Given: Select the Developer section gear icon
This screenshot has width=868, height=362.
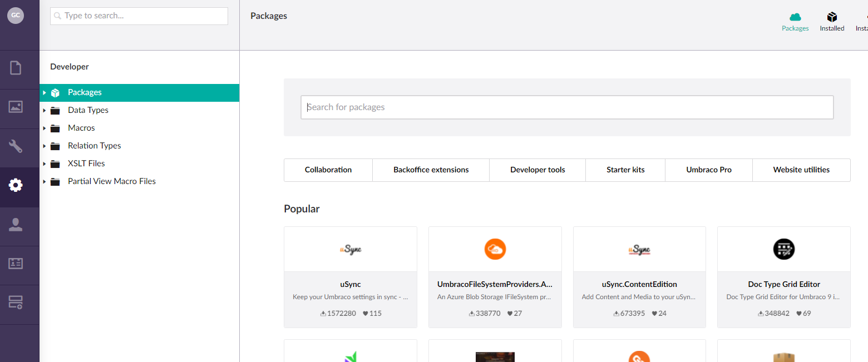Looking at the screenshot, I should point(16,185).
